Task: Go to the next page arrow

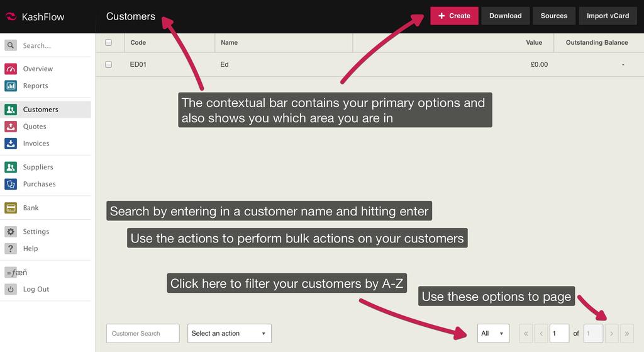Action: pos(611,334)
